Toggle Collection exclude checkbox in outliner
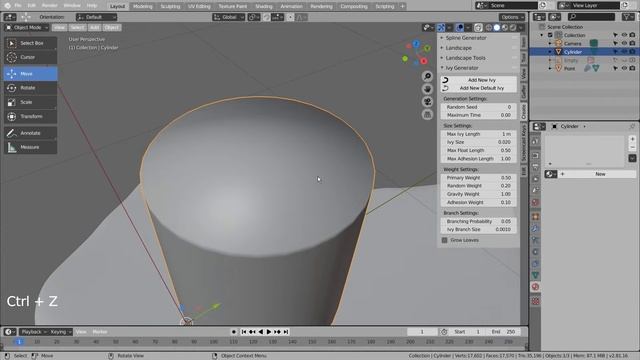Image resolution: width=640 pixels, height=360 pixels. pos(550,35)
